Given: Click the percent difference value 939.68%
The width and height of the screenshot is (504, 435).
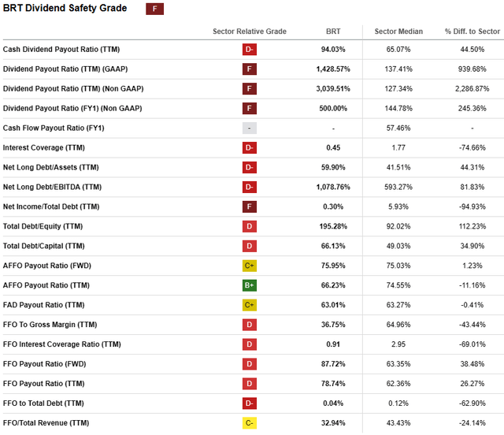Looking at the screenshot, I should tap(472, 69).
